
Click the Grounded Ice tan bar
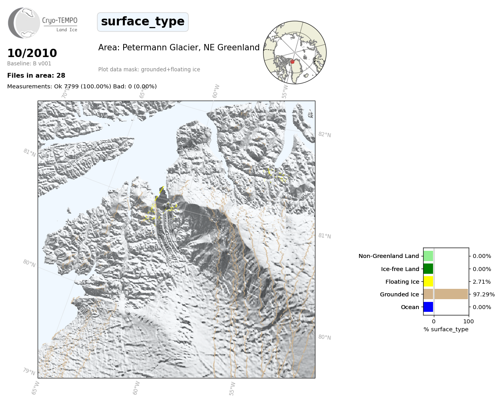coord(446,294)
